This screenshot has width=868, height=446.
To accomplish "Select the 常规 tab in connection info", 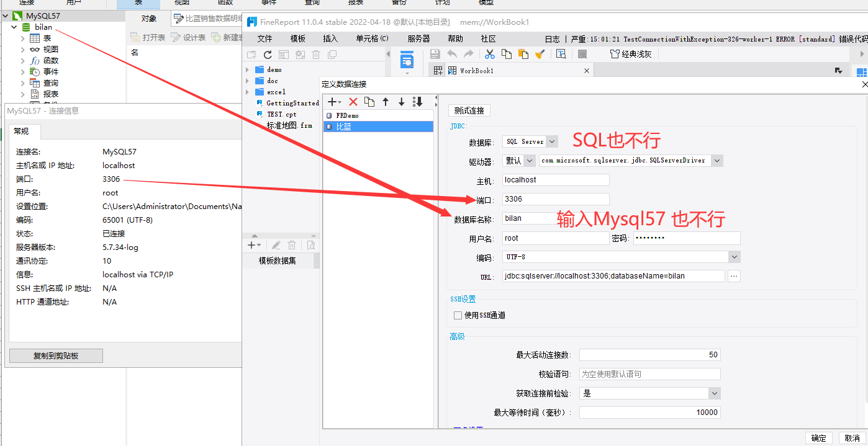I will click(x=25, y=132).
